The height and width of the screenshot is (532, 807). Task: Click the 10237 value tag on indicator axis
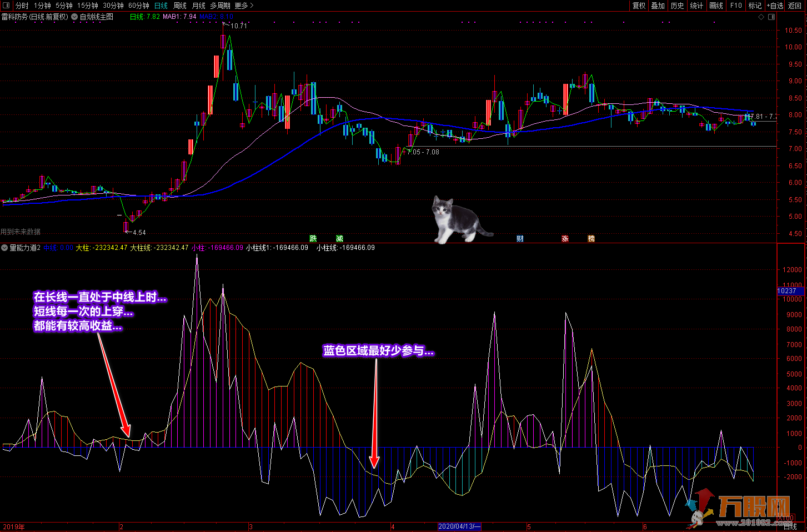coord(791,291)
